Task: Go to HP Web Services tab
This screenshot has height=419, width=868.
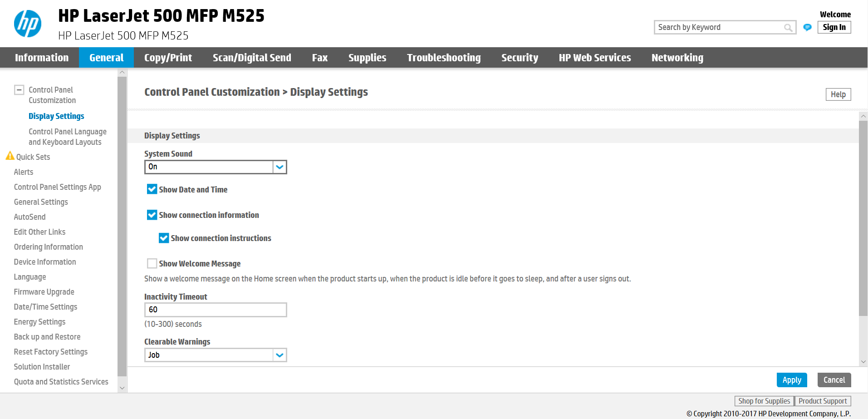Action: click(595, 58)
